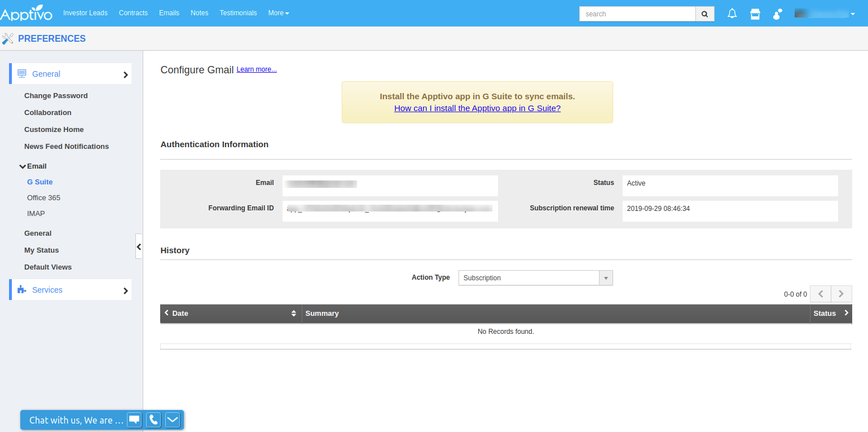This screenshot has width=868, height=432.
Task: Open the Notes app
Action: (199, 13)
